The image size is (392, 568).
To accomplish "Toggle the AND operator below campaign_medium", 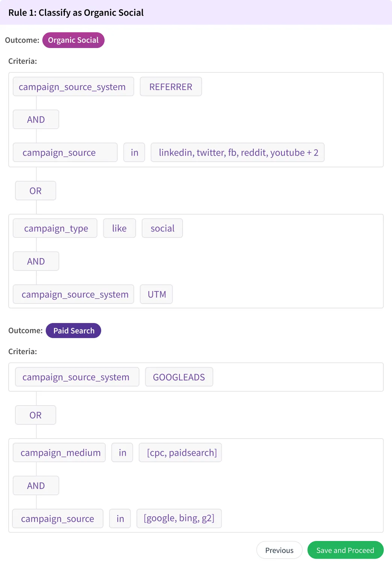I will [36, 485].
